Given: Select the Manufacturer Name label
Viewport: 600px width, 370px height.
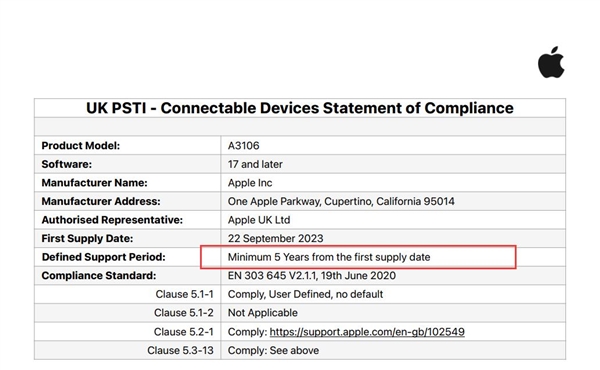Looking at the screenshot, I should (95, 183).
